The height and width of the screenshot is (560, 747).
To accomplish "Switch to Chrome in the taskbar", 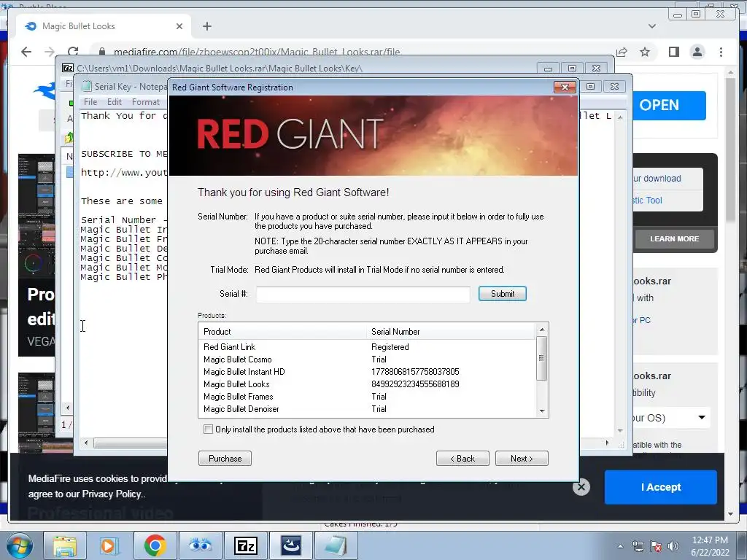I will click(155, 545).
